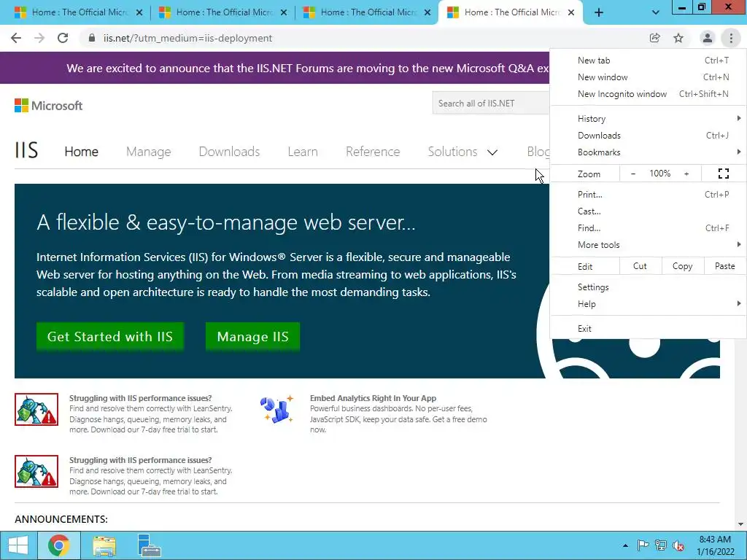The height and width of the screenshot is (560, 747).
Task: Open Downloads from the Chrome menu
Action: click(x=648, y=135)
